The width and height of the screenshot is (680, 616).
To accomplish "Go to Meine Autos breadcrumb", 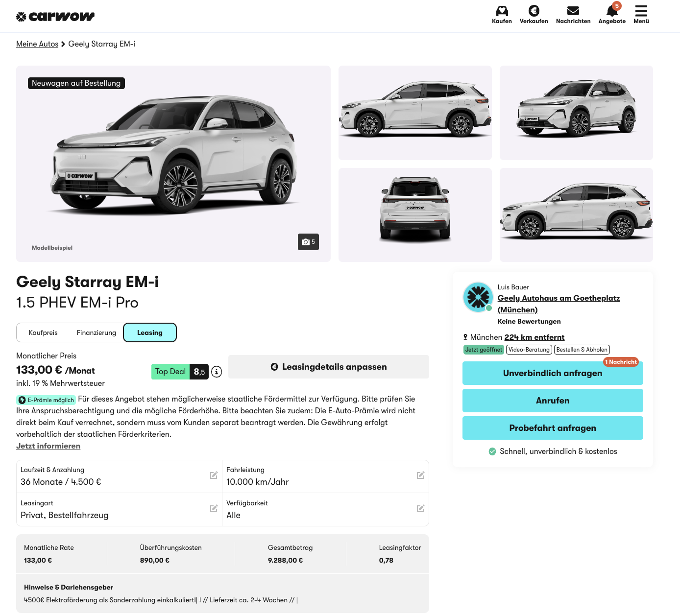I will point(37,44).
